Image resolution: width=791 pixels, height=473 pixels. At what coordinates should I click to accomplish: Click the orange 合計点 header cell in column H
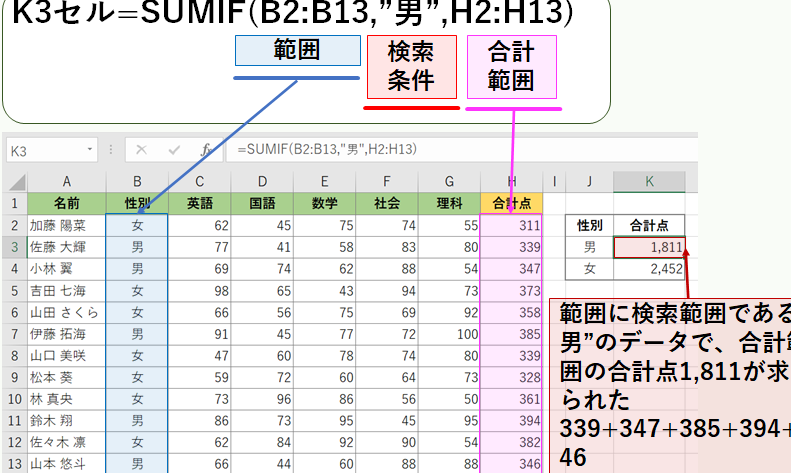511,203
